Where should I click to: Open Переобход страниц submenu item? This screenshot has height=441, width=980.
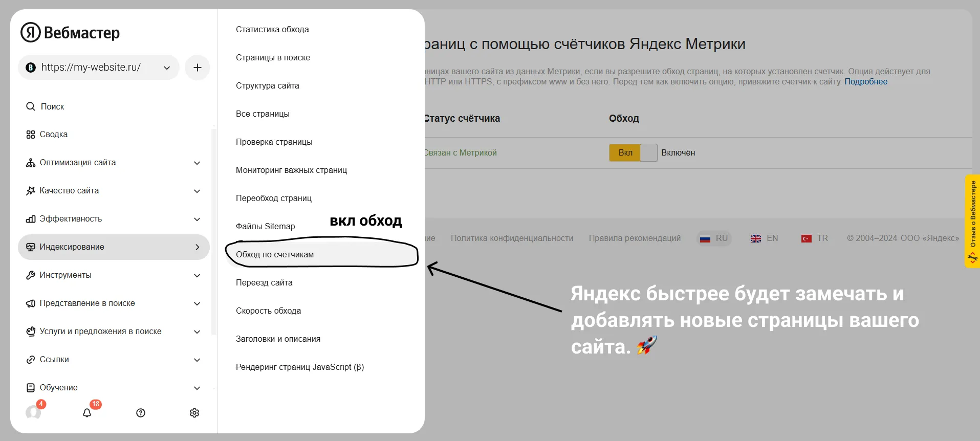tap(273, 199)
